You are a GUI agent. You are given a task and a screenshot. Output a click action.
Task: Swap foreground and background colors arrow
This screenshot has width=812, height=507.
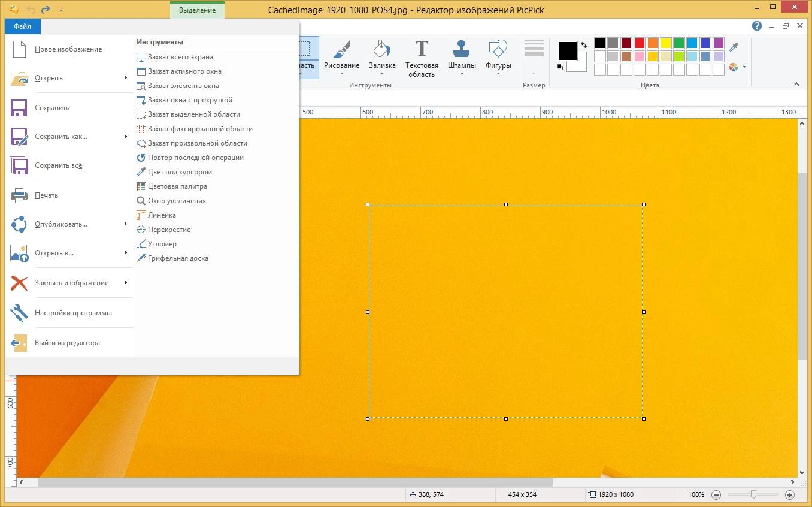(x=583, y=45)
